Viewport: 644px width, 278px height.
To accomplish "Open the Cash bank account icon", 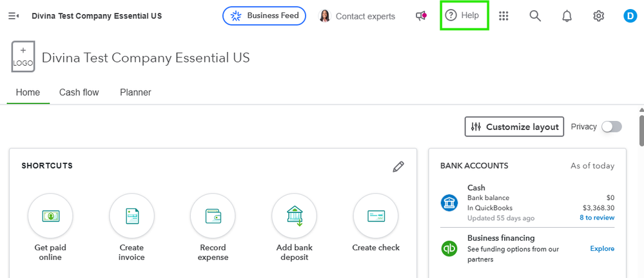I will click(449, 203).
